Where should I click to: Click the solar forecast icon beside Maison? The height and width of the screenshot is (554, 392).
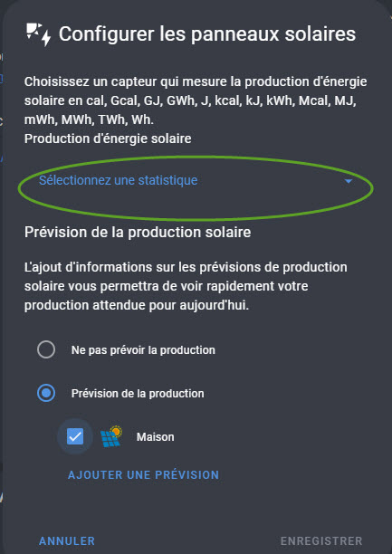pyautogui.click(x=111, y=437)
